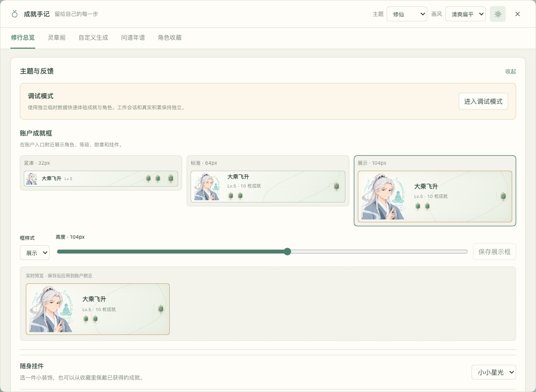The height and width of the screenshot is (392, 536).
Task: Click second badge icon in 标准 frame
Action: click(240, 196)
